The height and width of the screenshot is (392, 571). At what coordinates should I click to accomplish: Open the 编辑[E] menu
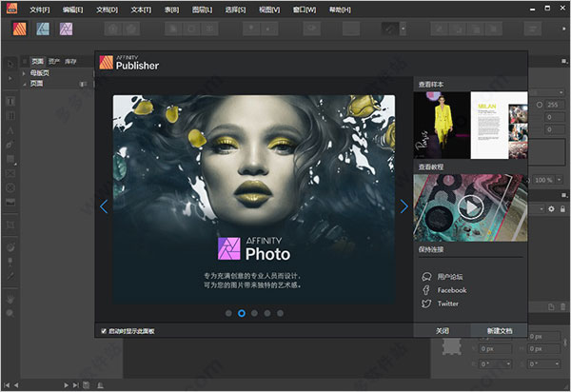[x=73, y=10]
